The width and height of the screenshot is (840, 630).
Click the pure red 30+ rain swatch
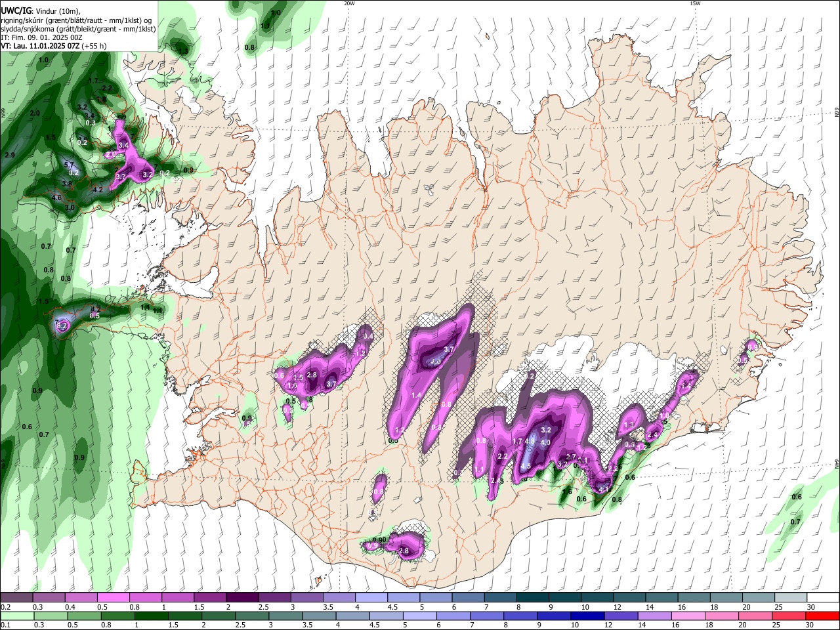pos(824,616)
